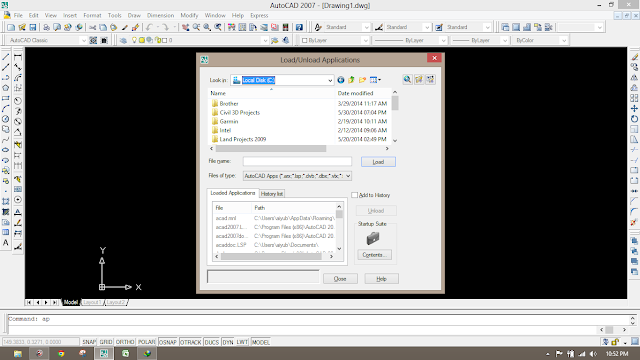Screen dimensions: 640x360
Task: Open the layer list dropdown
Action: pos(264,40)
